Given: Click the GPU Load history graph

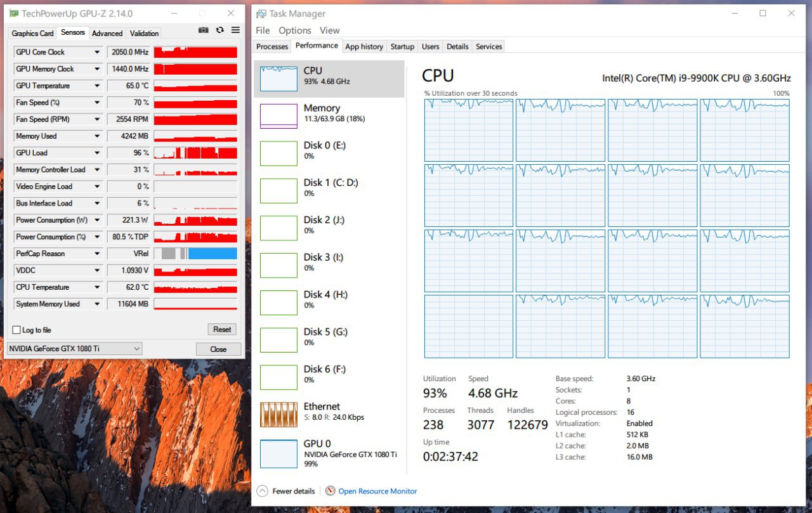Looking at the screenshot, I should 195,153.
